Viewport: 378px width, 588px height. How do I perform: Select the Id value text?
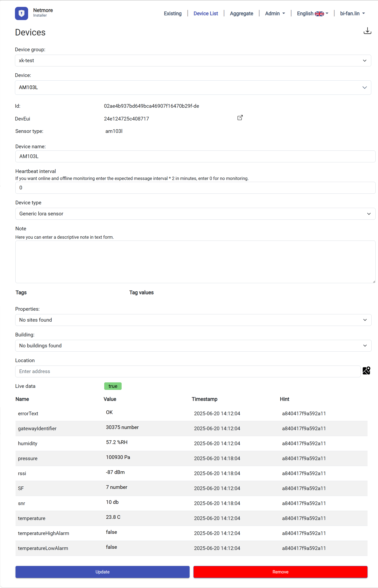coord(151,106)
